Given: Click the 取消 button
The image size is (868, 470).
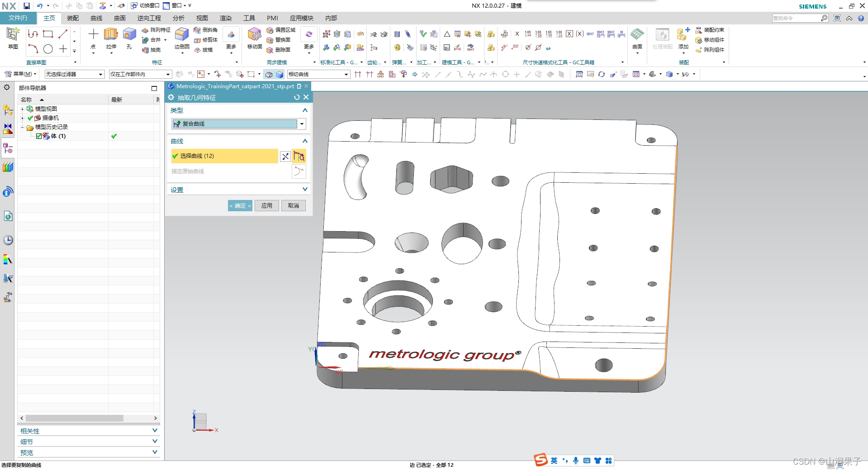Looking at the screenshot, I should coord(294,206).
